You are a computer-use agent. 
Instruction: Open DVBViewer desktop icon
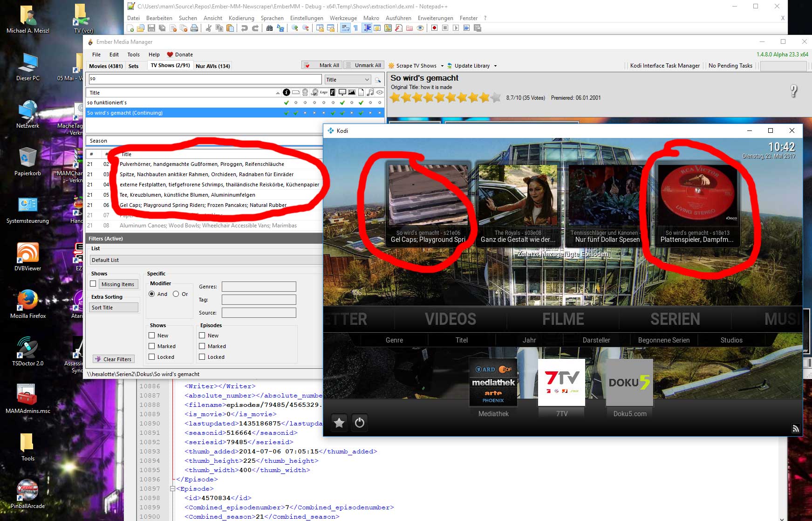point(28,256)
